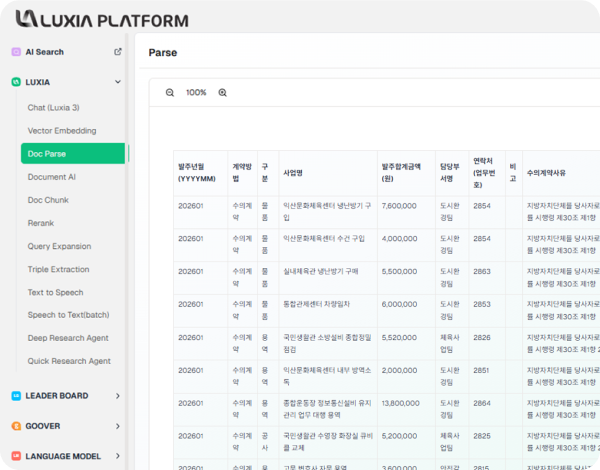Viewport: 600px width, 470px height.
Task: Click the green LUXIA section icon
Action: [x=16, y=82]
